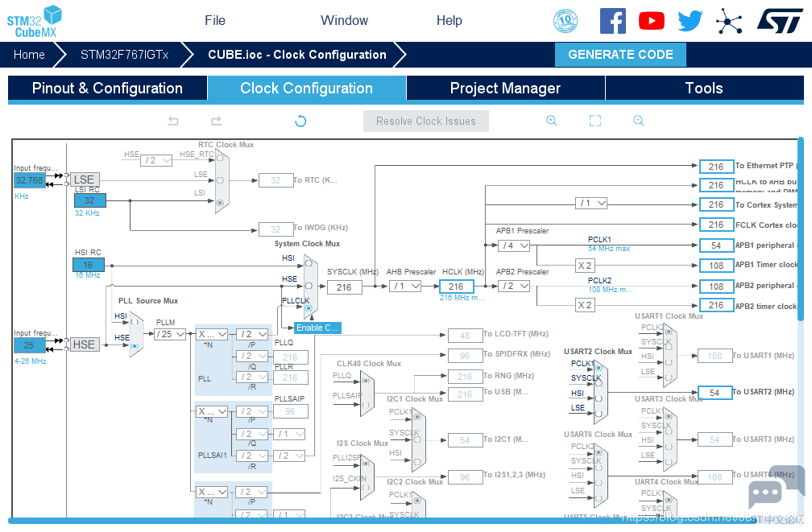The width and height of the screenshot is (812, 532).
Task: Select the Clock Configuration tab
Action: point(307,88)
